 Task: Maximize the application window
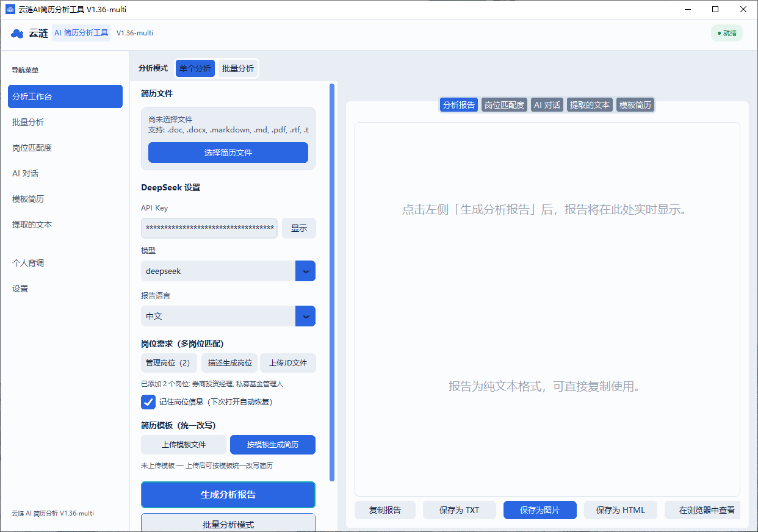click(715, 9)
